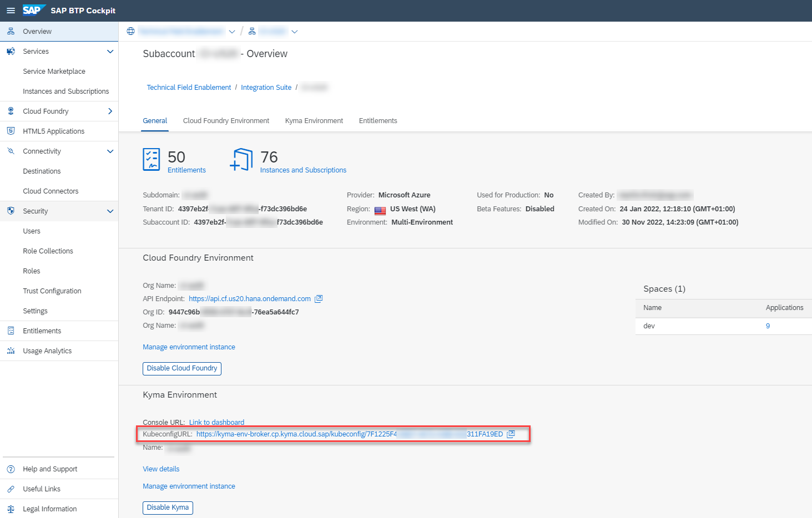Click the Technical Field Enablement breadcrumb link
The width and height of the screenshot is (812, 518).
pos(189,88)
